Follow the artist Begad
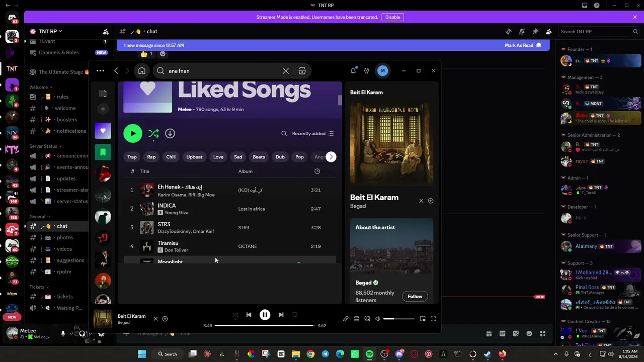644x362 pixels. tap(415, 296)
